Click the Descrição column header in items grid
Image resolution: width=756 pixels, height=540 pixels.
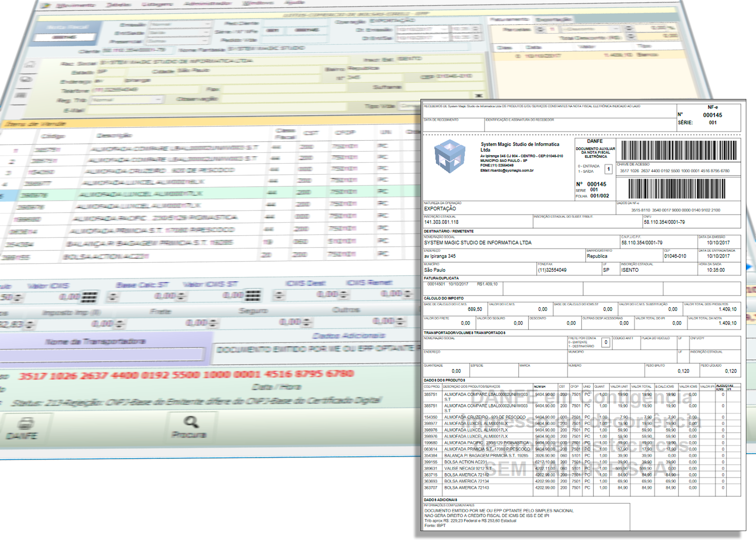[114, 135]
